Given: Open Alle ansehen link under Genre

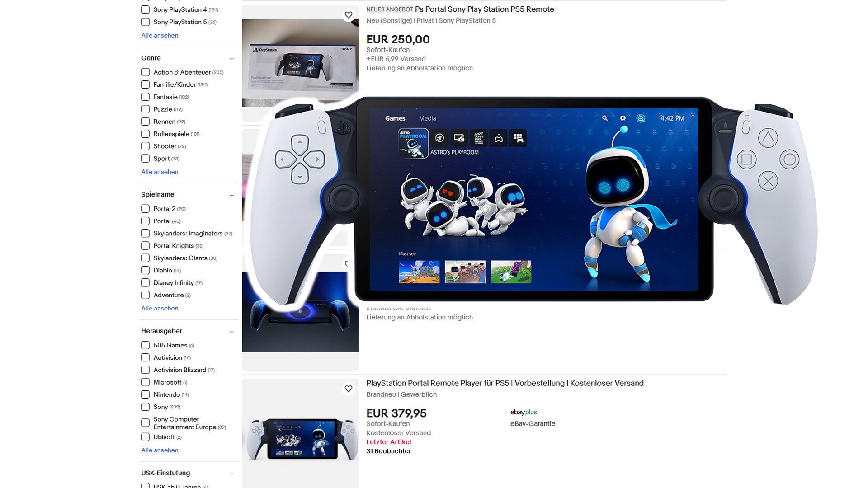Looking at the screenshot, I should (160, 172).
